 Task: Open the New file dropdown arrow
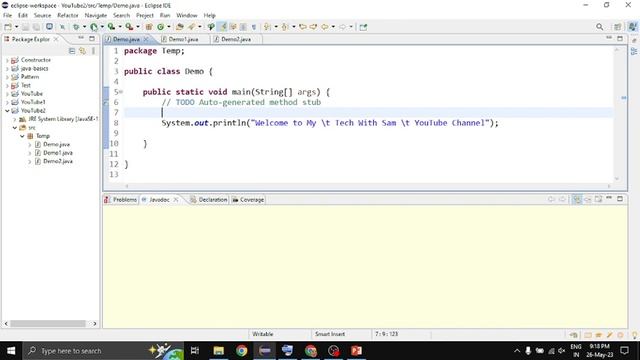tap(16, 27)
